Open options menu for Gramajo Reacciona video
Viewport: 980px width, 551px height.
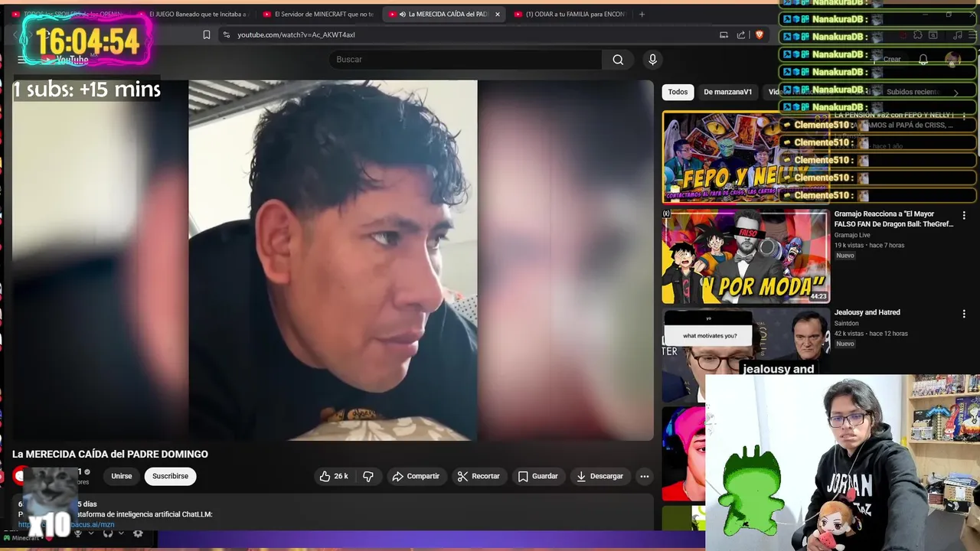pyautogui.click(x=964, y=216)
